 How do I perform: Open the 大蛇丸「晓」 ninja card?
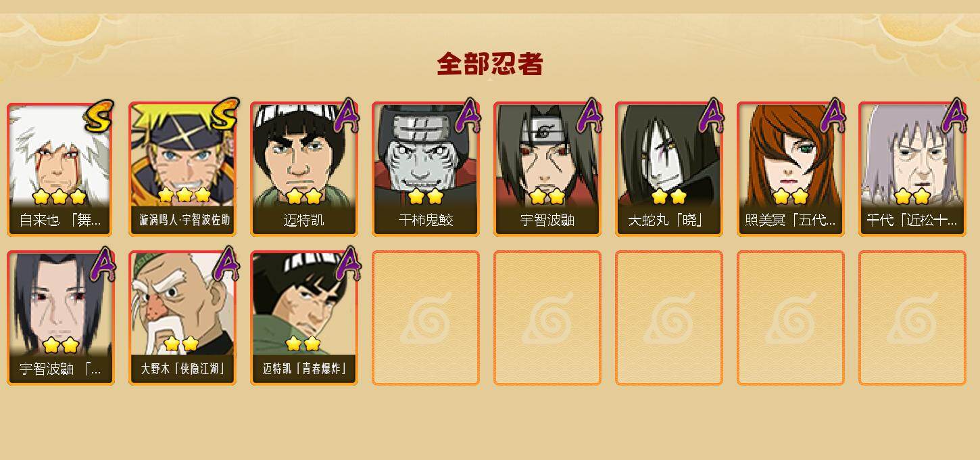point(669,169)
